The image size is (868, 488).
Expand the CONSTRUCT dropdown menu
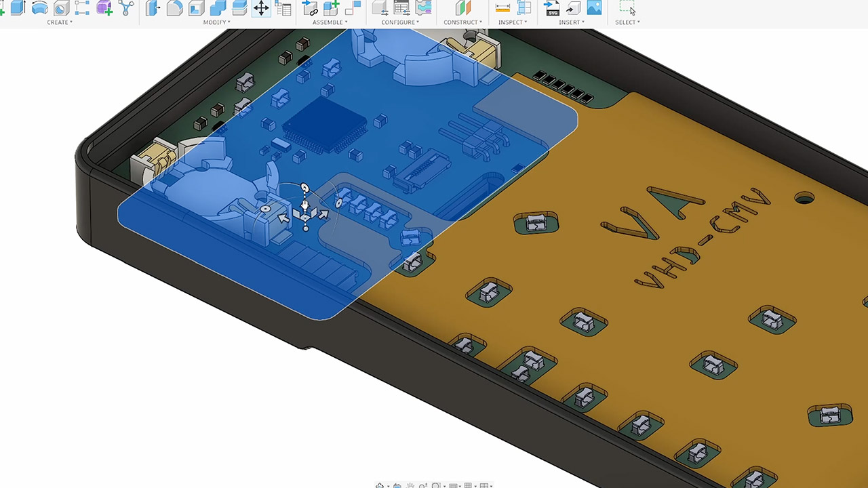pos(463,22)
